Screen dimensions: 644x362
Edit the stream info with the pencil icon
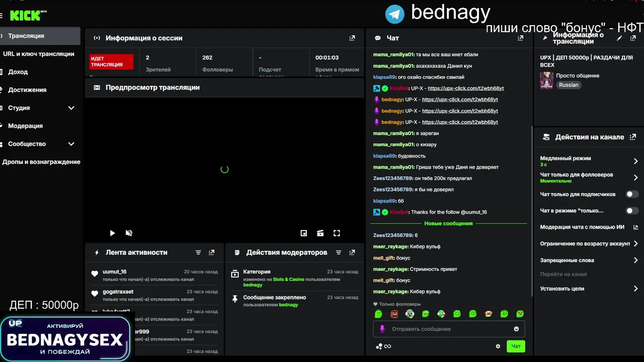pyautogui.click(x=619, y=38)
